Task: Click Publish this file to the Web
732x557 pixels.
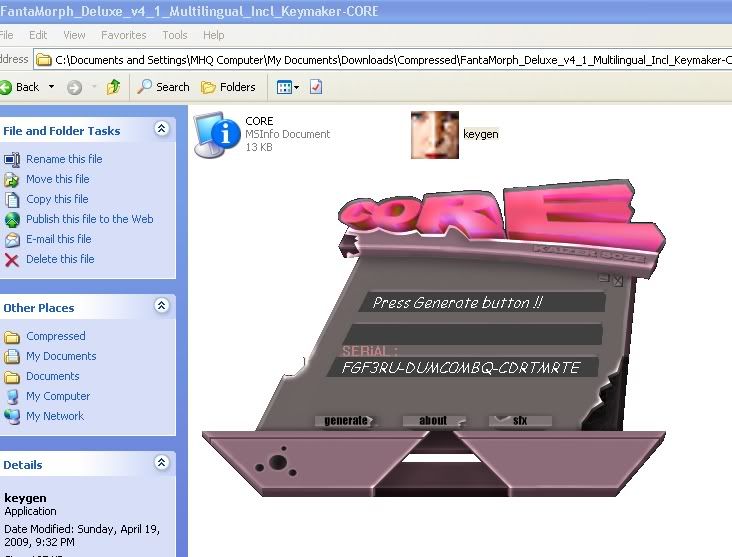Action: tap(90, 219)
